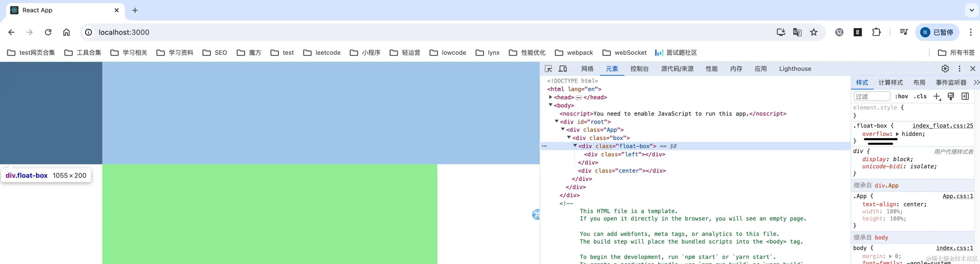Open the leetcode bookmark folder
This screenshot has height=264, width=980.
click(x=322, y=53)
